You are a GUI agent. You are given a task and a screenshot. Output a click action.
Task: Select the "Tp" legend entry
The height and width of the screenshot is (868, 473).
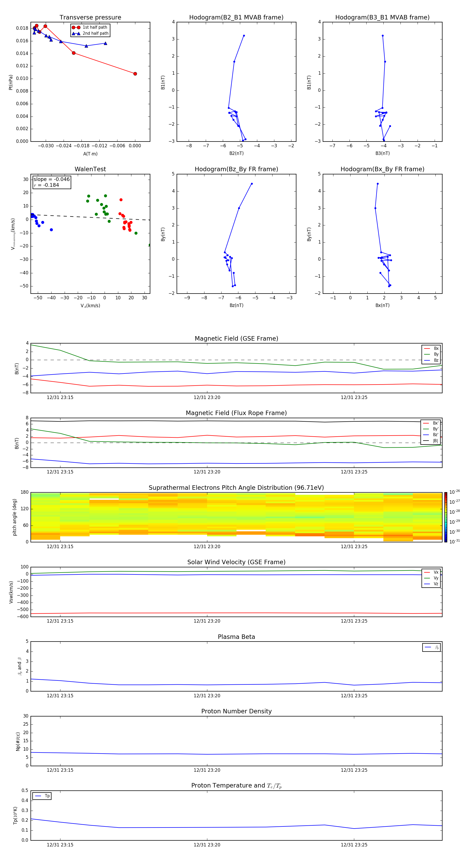click(42, 796)
